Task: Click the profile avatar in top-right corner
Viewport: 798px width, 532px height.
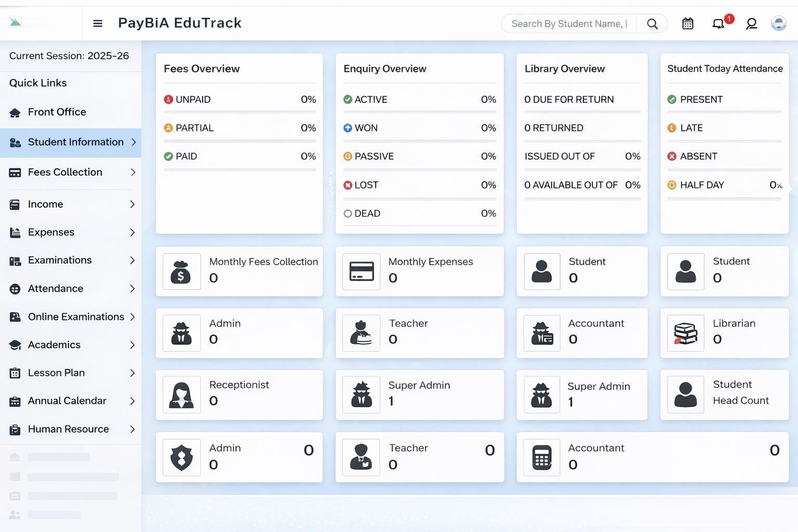Action: [778, 23]
